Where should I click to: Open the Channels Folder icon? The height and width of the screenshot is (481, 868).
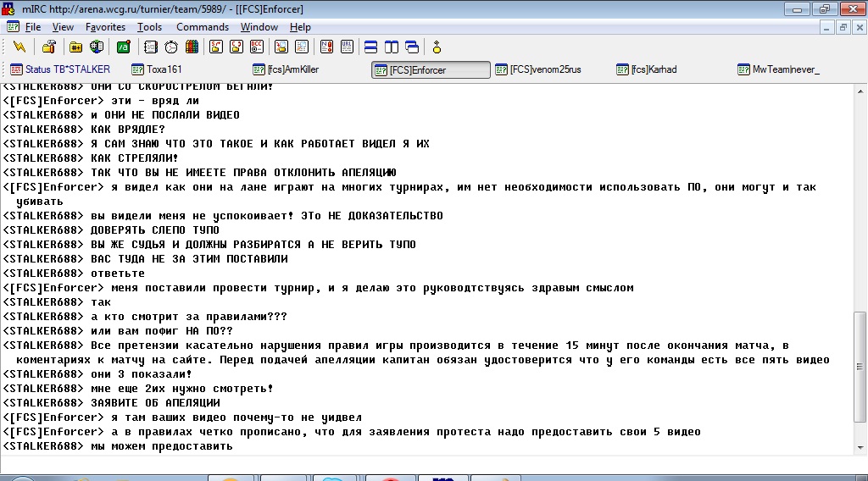pyautogui.click(x=76, y=47)
